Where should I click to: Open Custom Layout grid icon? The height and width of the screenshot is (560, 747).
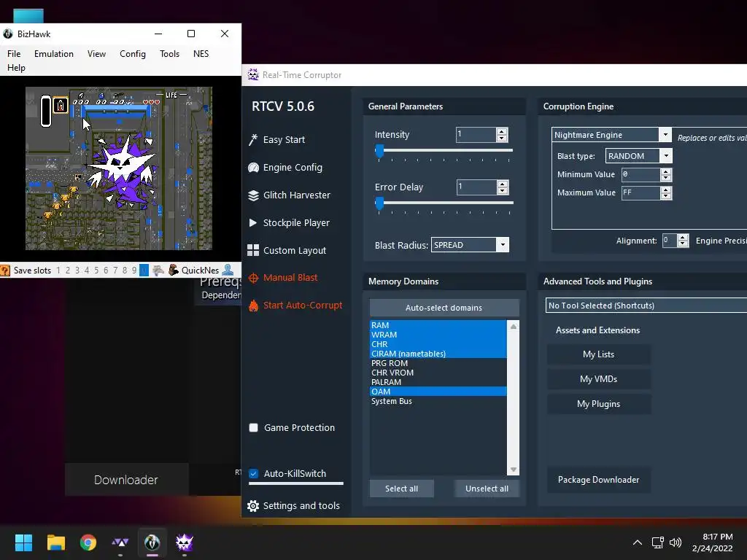click(x=253, y=251)
